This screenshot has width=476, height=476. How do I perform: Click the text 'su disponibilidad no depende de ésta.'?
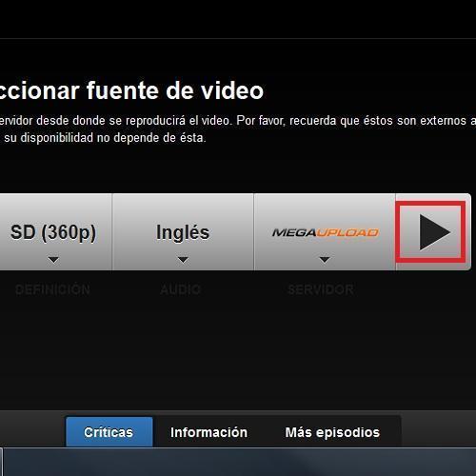[105, 138]
